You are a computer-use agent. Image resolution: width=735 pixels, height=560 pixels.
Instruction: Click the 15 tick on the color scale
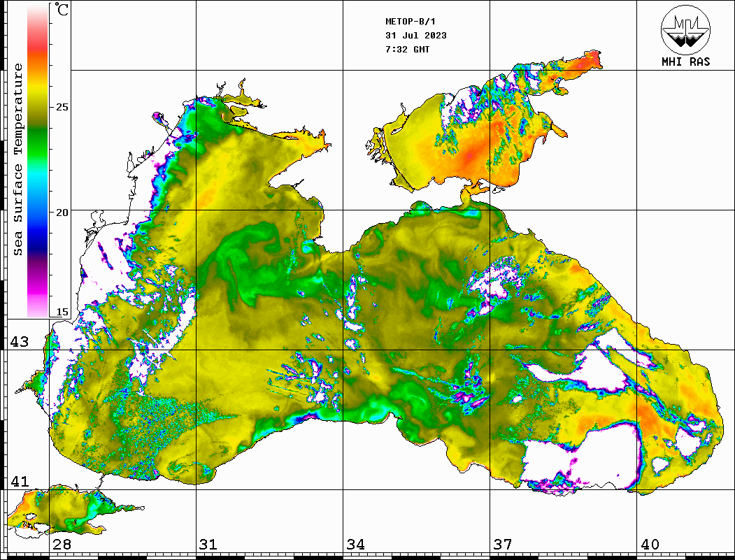(x=62, y=312)
